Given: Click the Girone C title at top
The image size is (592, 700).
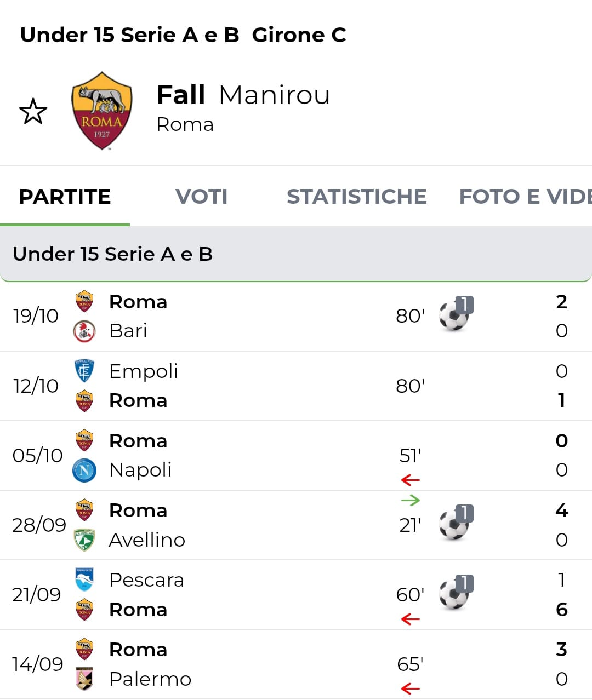Looking at the screenshot, I should (x=299, y=35).
